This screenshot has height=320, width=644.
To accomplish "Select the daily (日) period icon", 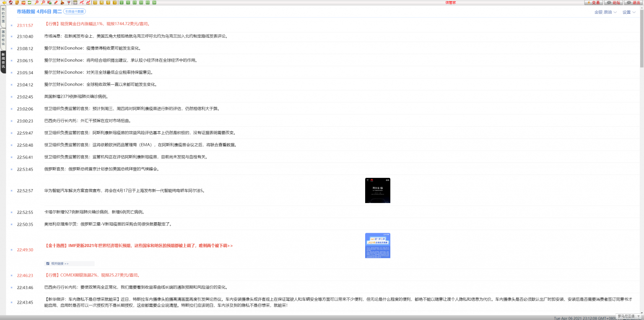I will click(x=95, y=3).
